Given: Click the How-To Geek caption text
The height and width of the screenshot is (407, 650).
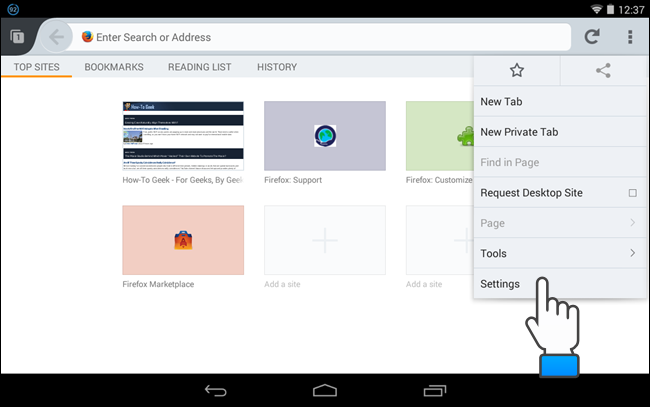Looking at the screenshot, I should (182, 180).
